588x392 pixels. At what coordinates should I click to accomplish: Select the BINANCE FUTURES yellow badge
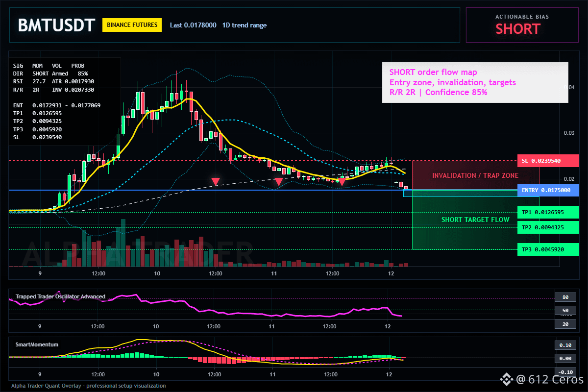[x=132, y=24]
